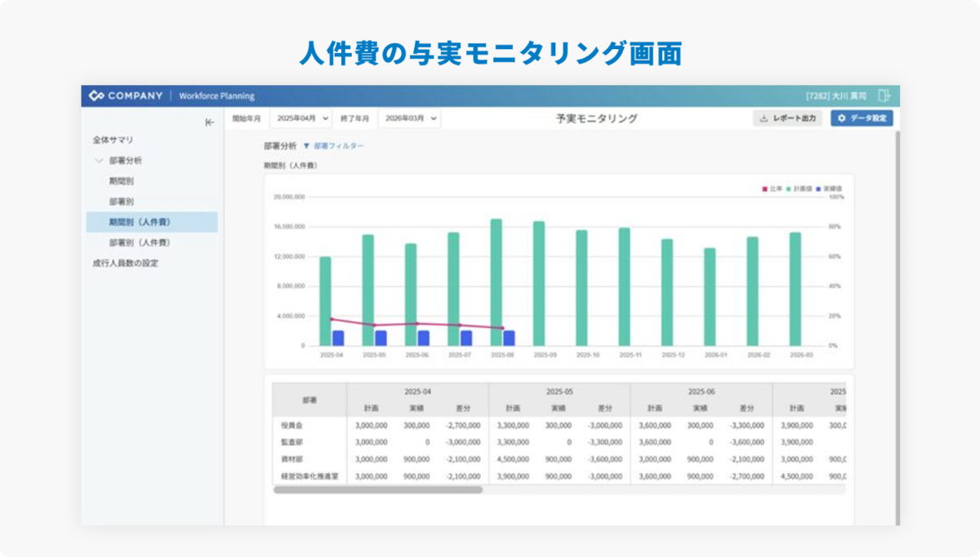Click the user name [7282] 大川 真司

point(835,96)
